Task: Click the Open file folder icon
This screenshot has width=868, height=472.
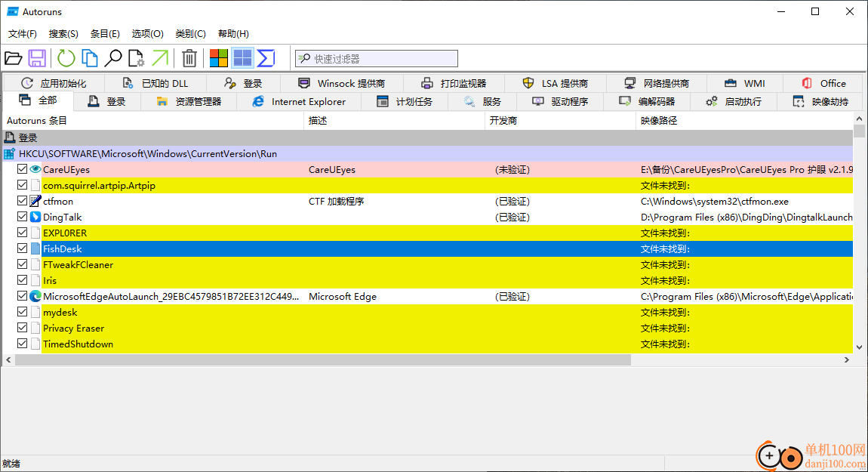Action: pyautogui.click(x=14, y=58)
